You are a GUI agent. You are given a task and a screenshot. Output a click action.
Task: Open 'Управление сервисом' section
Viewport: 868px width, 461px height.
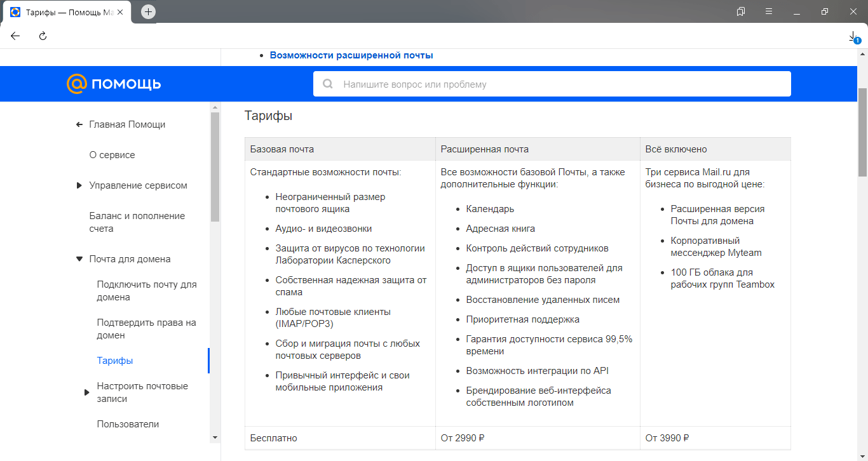tap(139, 185)
